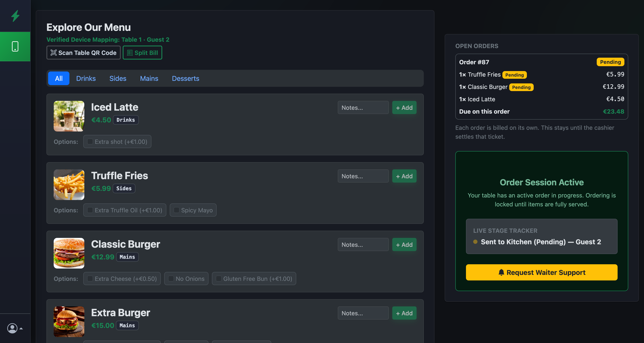Select Gluten Free Bun for Classic Burger
Screen dimensions: 644x343
pos(219,279)
